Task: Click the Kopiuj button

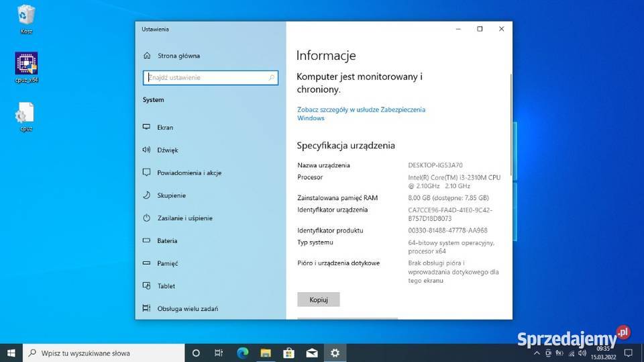Action: pos(318,300)
